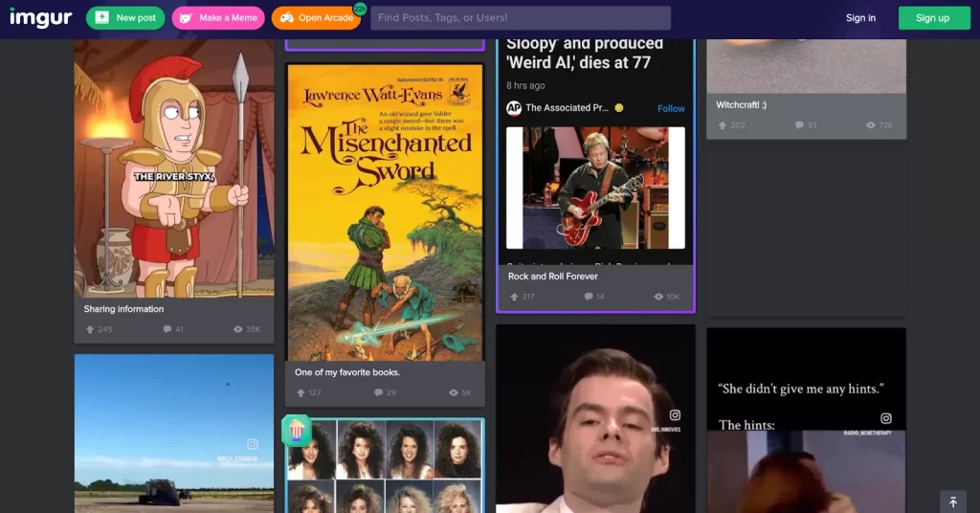The width and height of the screenshot is (980, 513).
Task: Upvote arrow on Rock and Roll Forever
Action: tap(514, 297)
